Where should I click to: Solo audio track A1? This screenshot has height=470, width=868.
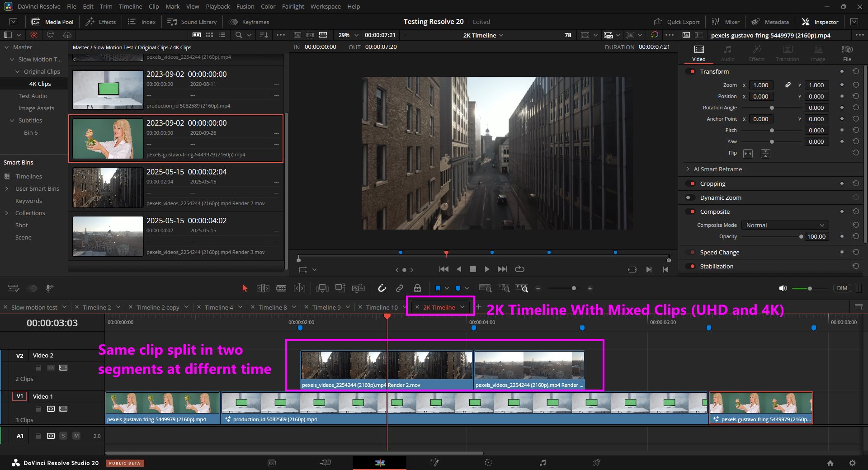pos(63,436)
